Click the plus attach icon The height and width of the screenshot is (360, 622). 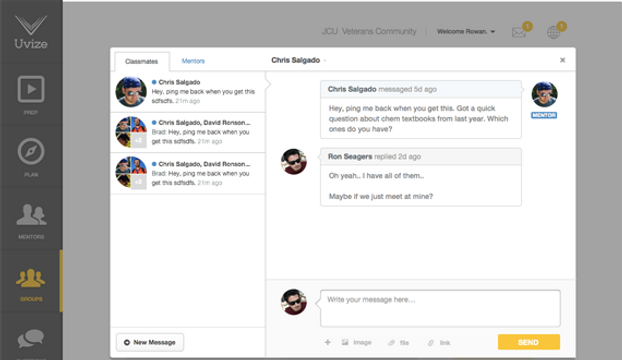pyautogui.click(x=327, y=342)
